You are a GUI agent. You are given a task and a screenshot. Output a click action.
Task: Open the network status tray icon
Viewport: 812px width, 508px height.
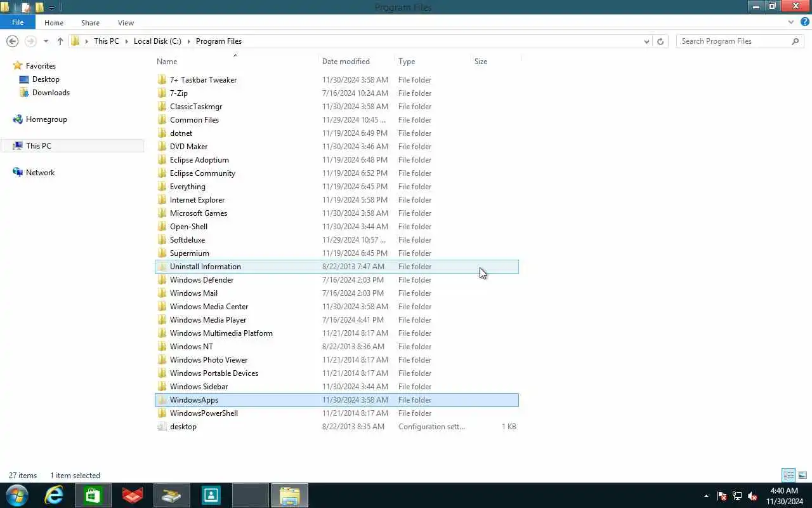737,496
